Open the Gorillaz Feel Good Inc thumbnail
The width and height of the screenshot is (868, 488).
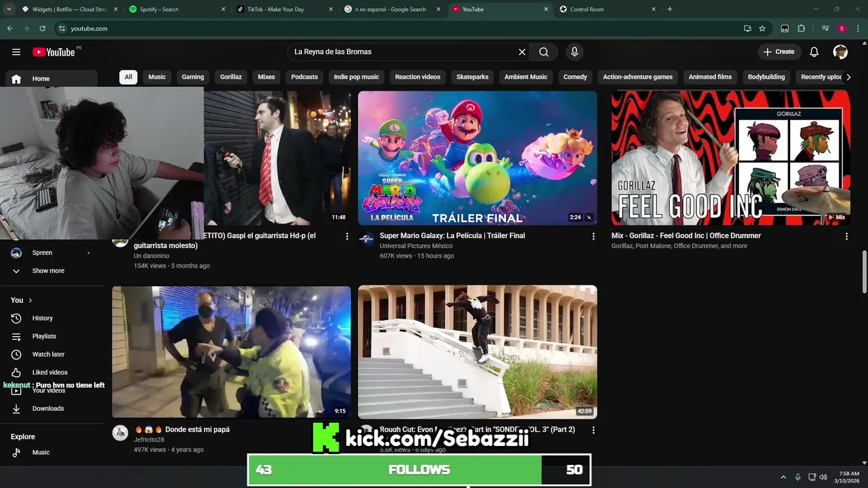(730, 158)
